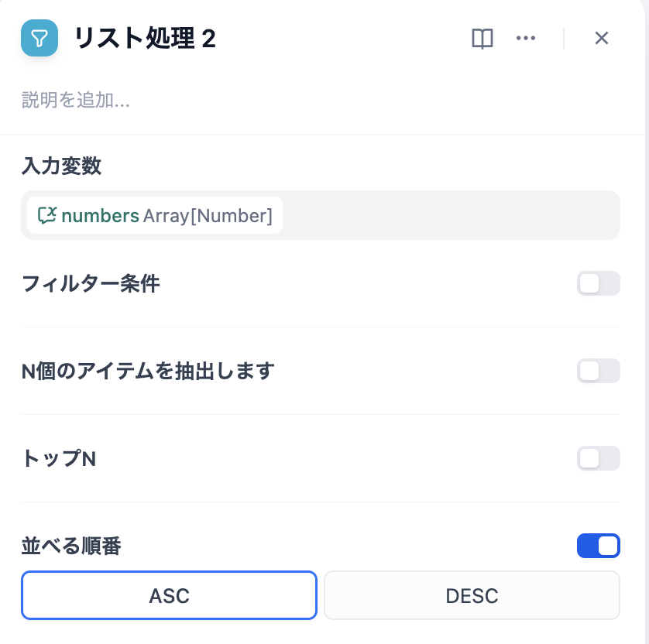Enable the トップN switch
Viewport: 649px width, 644px height.
[598, 458]
